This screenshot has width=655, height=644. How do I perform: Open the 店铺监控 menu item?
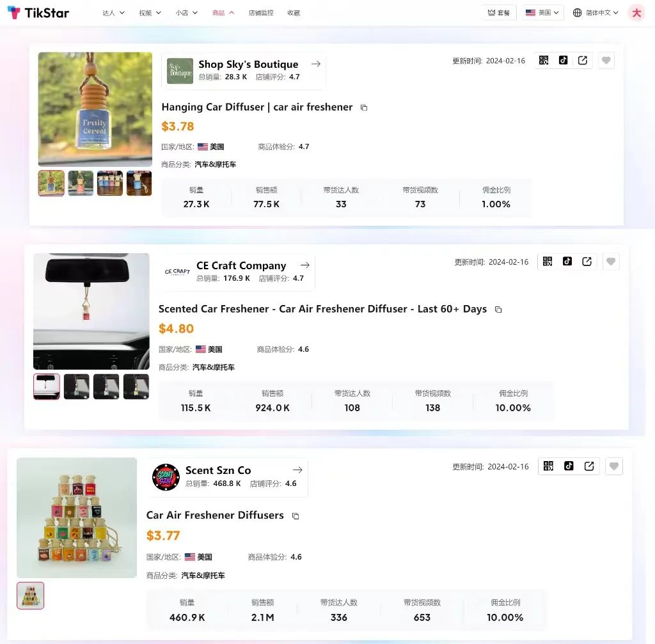pos(260,13)
